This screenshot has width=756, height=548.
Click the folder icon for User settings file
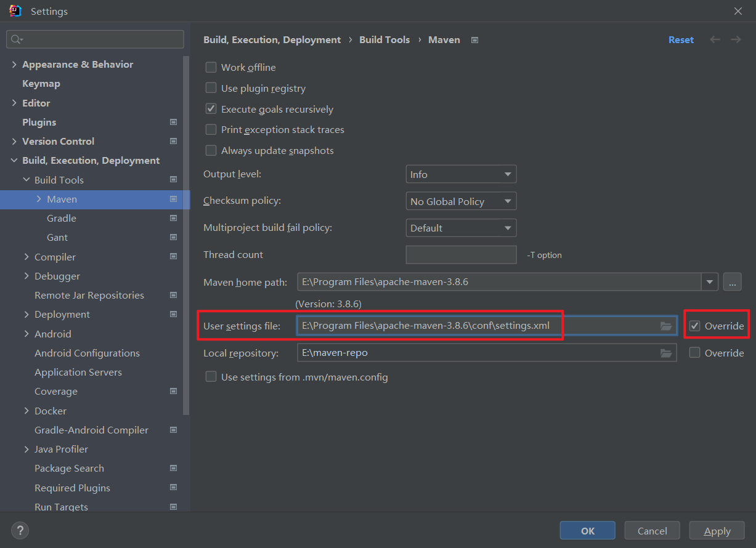pyautogui.click(x=665, y=326)
